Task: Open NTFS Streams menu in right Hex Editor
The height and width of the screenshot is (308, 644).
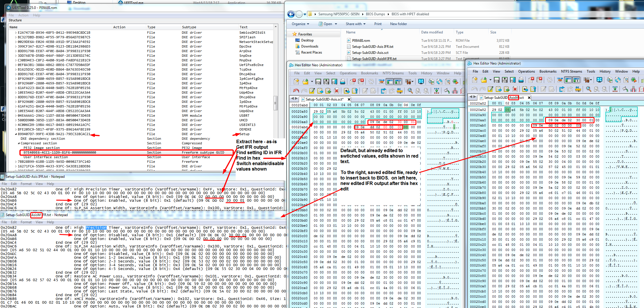Action: tap(571, 71)
